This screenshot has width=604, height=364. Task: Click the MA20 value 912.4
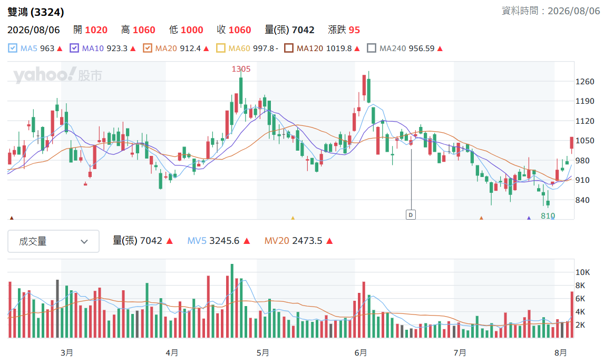point(190,48)
